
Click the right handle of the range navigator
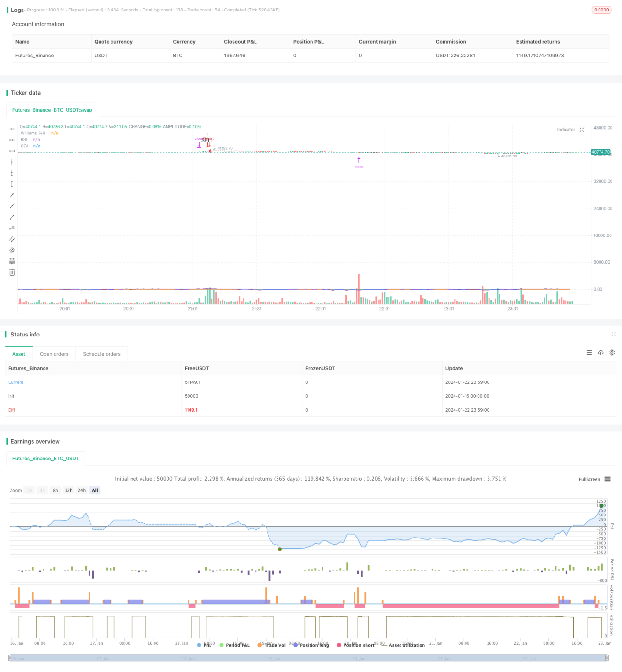607,658
